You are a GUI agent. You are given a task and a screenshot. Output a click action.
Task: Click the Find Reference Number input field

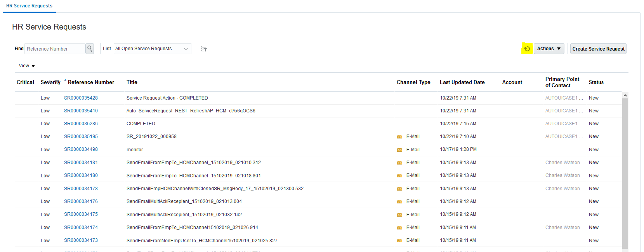[x=54, y=49]
